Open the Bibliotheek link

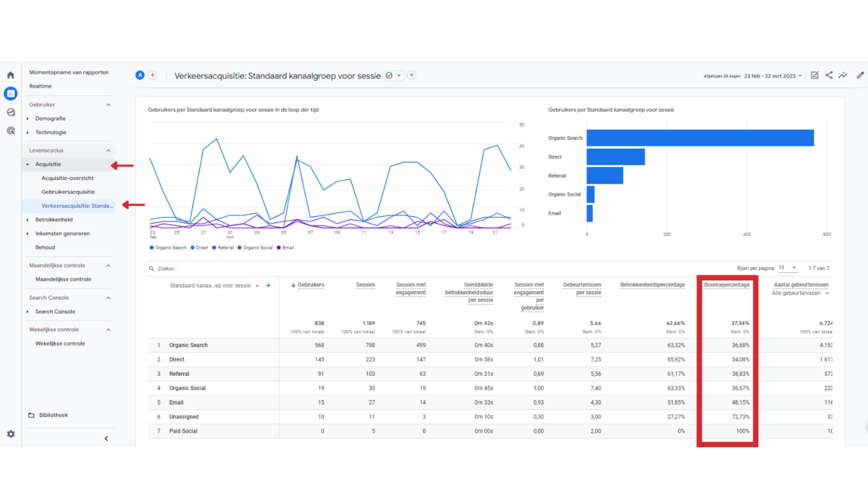[53, 415]
